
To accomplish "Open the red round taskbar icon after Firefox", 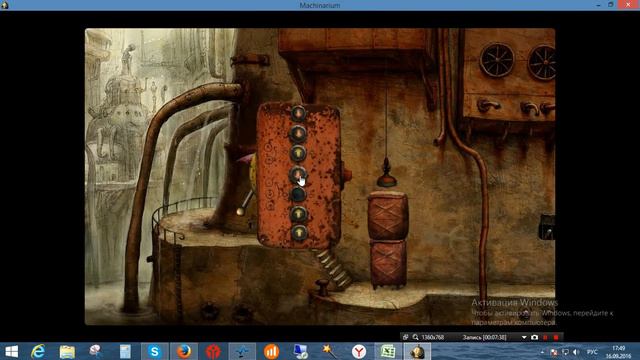I will [x=213, y=351].
